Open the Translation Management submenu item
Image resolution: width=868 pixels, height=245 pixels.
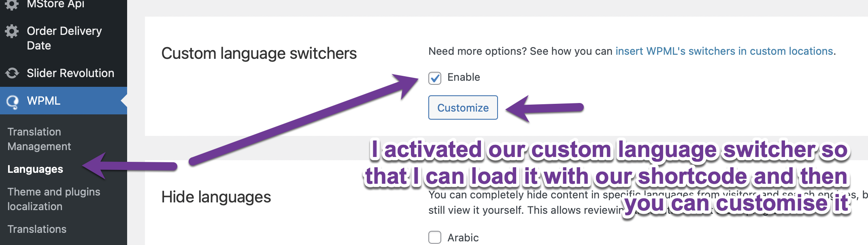pos(39,139)
